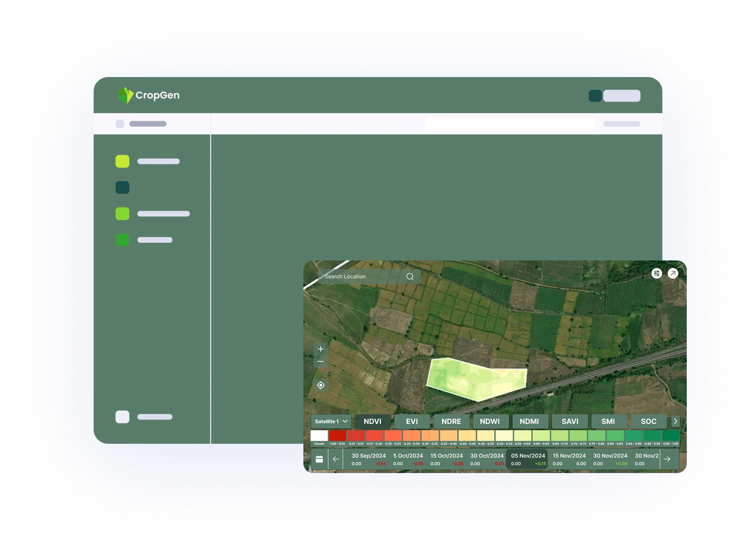
Task: Zoom out with the minus icon
Action: pos(320,361)
